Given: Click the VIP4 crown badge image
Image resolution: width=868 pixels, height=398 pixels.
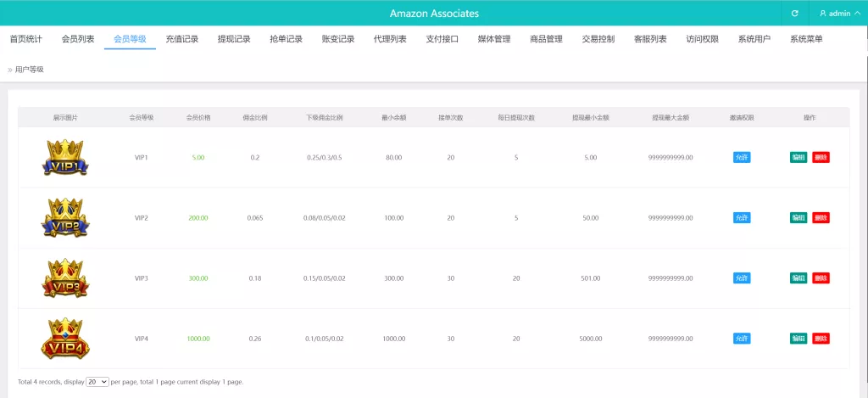Looking at the screenshot, I should click(x=65, y=339).
